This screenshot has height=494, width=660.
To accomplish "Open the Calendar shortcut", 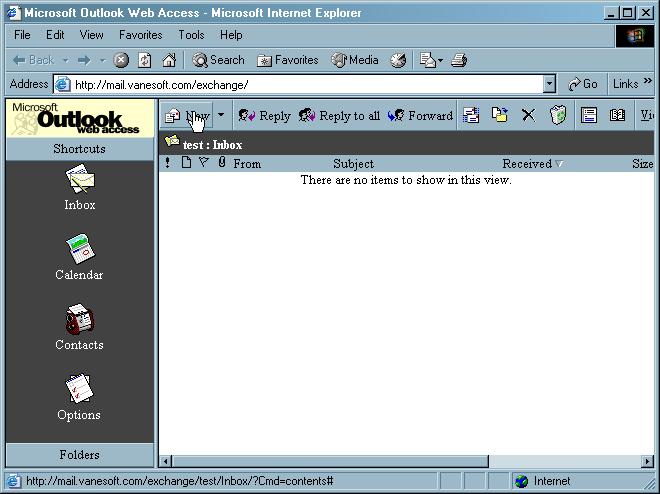I will click(79, 258).
